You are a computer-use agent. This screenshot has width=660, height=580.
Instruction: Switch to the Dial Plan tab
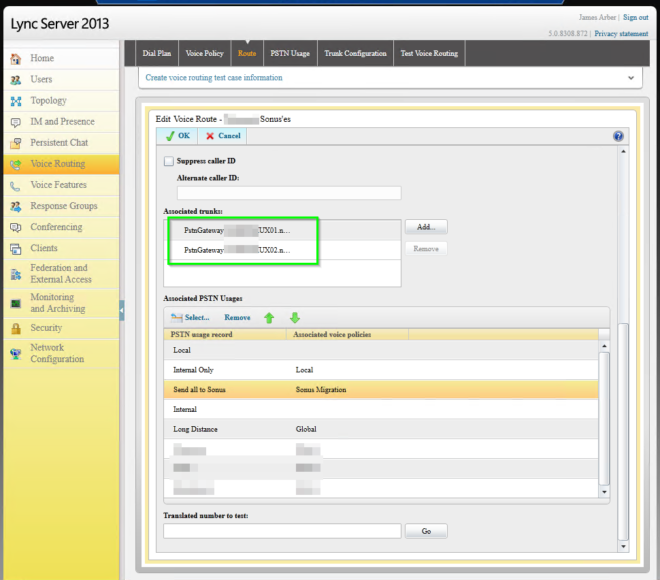coord(157,53)
